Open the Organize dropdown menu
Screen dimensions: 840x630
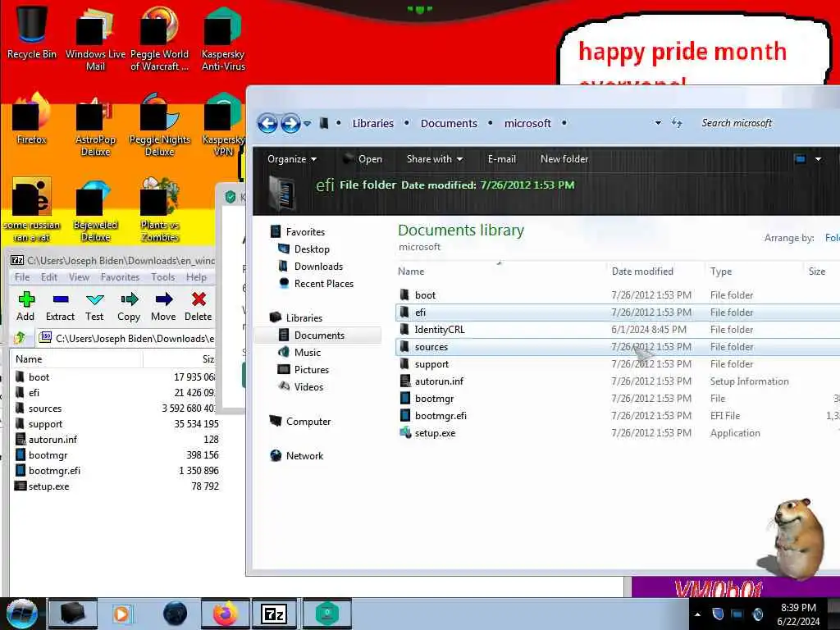pyautogui.click(x=292, y=159)
